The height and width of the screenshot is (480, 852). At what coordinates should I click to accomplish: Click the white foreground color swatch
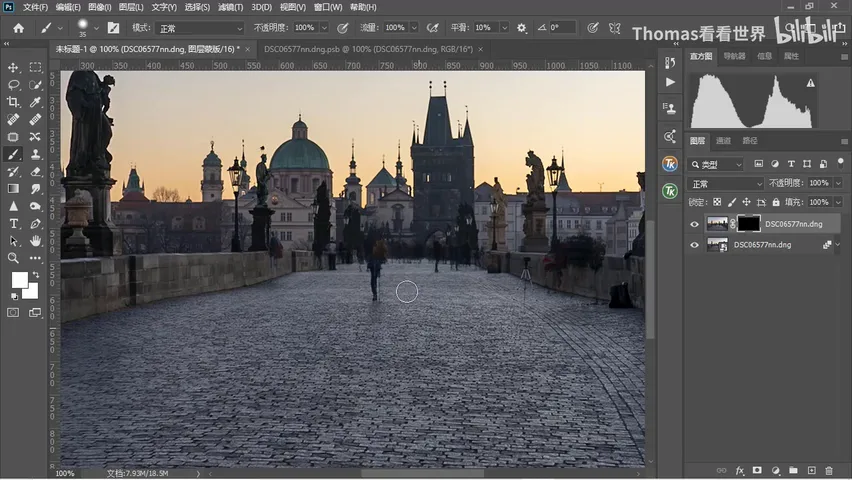(20, 279)
